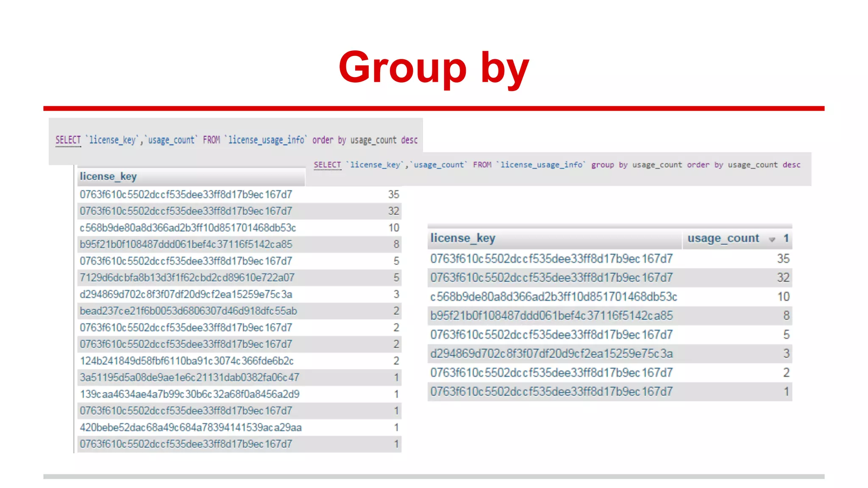Select key bead237ce21f6b0053d6806307d46d918dfc55ab
This screenshot has width=868, height=488.
point(188,311)
